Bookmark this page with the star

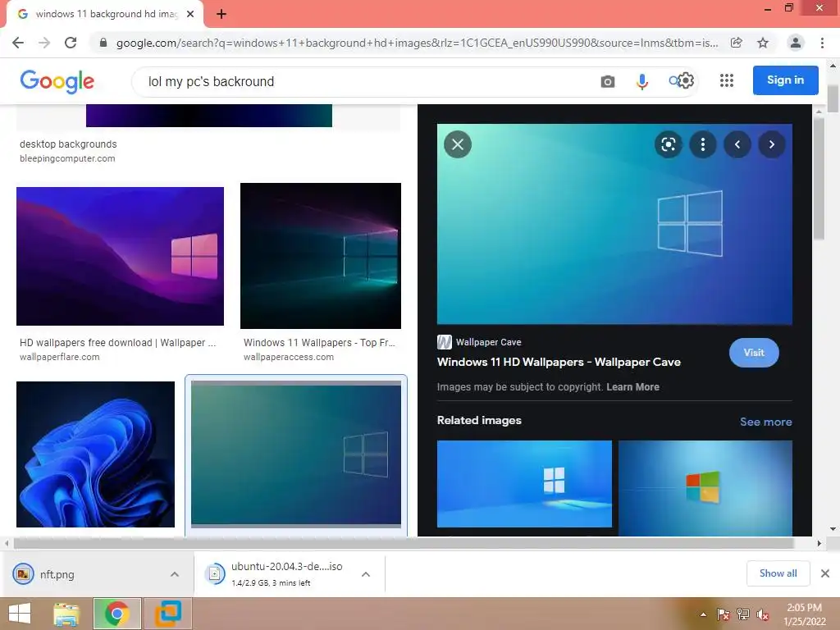[763, 43]
